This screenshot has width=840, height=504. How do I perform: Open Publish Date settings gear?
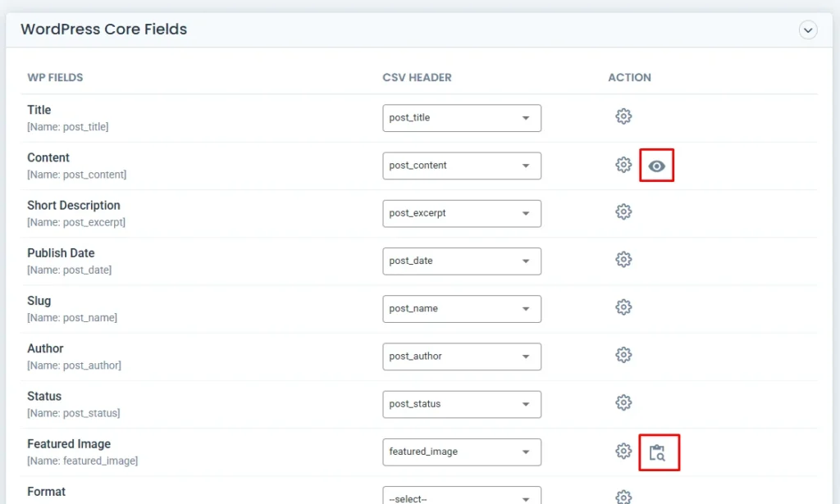(623, 260)
